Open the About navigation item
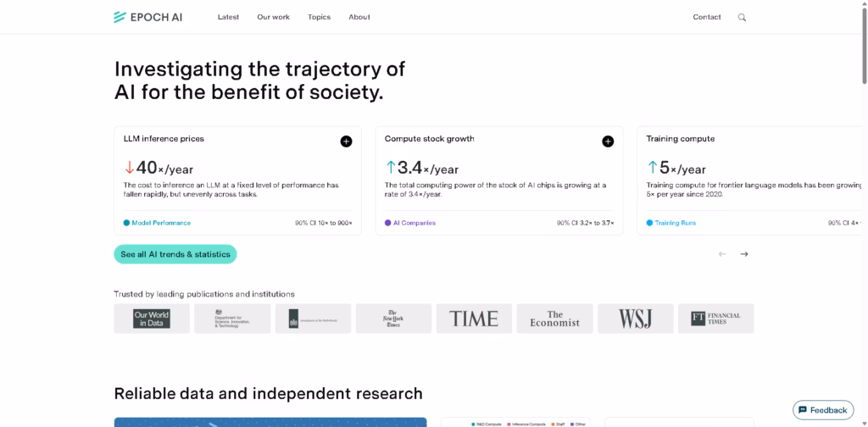Image resolution: width=868 pixels, height=427 pixels. click(359, 17)
